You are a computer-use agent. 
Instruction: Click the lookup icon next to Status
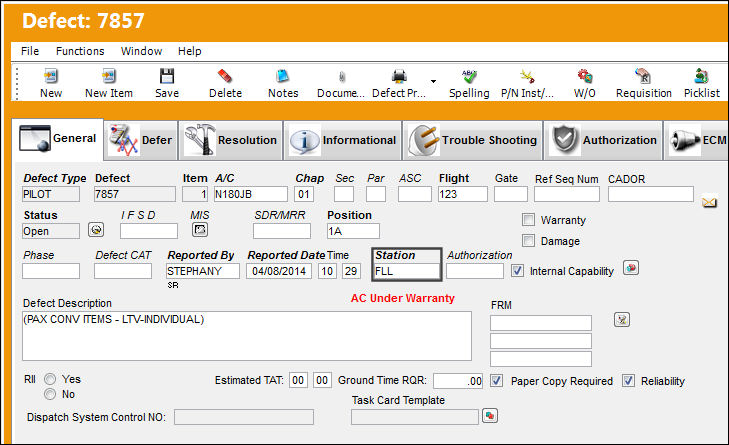point(96,230)
